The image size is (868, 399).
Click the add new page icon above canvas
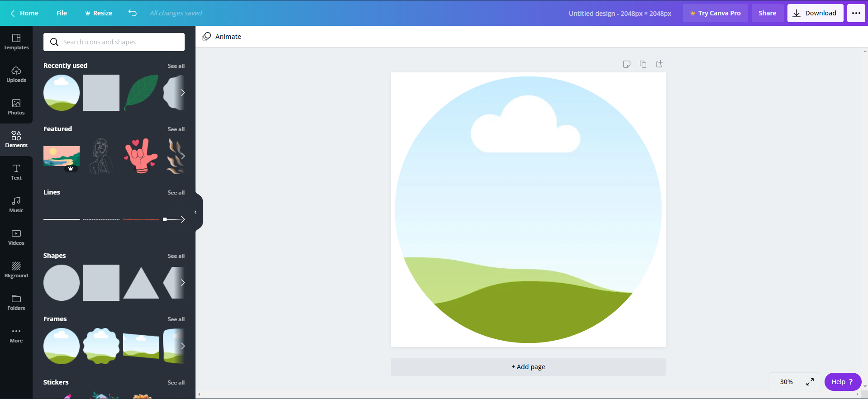point(659,64)
